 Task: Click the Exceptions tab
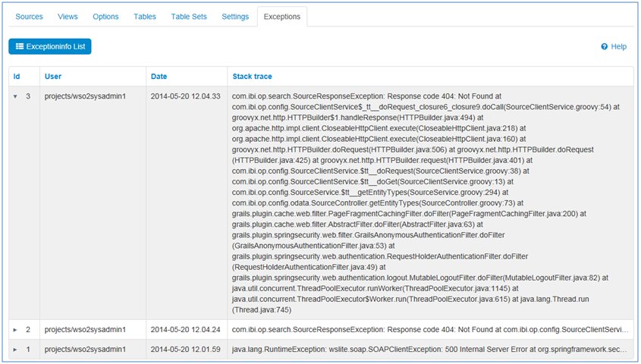coord(281,17)
